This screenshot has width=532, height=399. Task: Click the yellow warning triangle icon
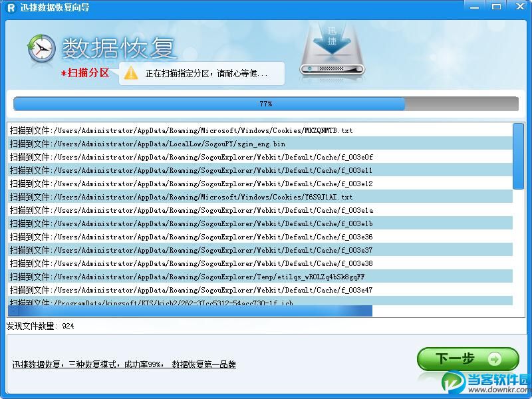tap(130, 73)
